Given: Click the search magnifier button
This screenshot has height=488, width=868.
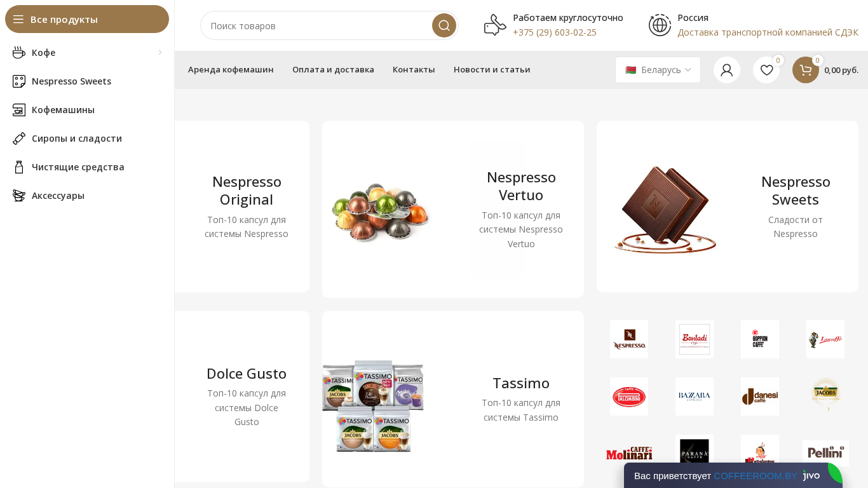Looking at the screenshot, I should point(444,25).
